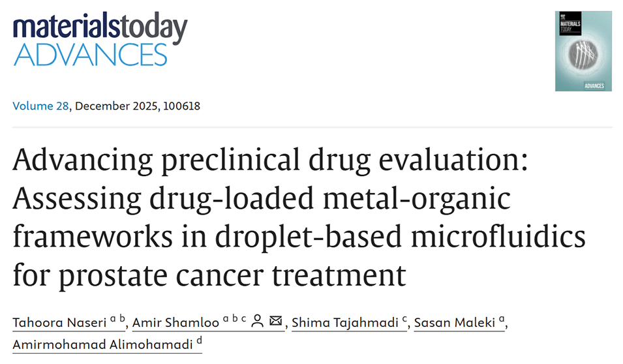Click the Materials Today Advances logo
Image resolution: width=623 pixels, height=364 pixels.
(x=100, y=40)
